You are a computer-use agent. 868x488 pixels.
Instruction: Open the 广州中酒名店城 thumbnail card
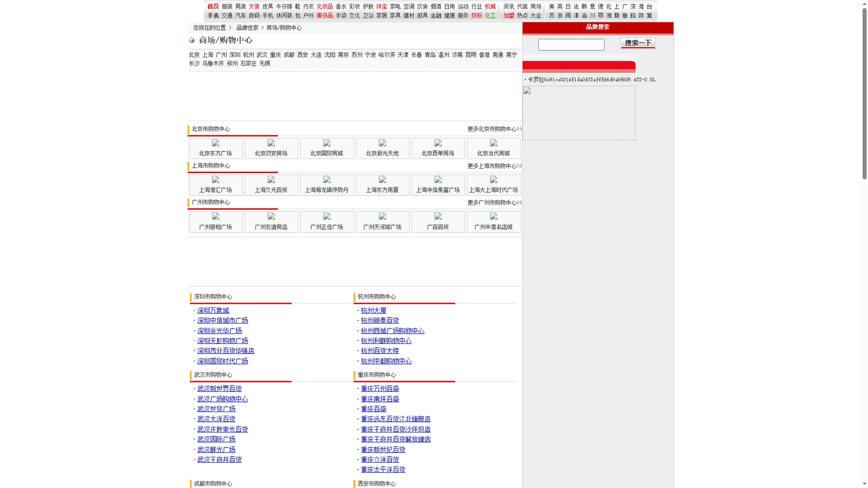pos(494,222)
